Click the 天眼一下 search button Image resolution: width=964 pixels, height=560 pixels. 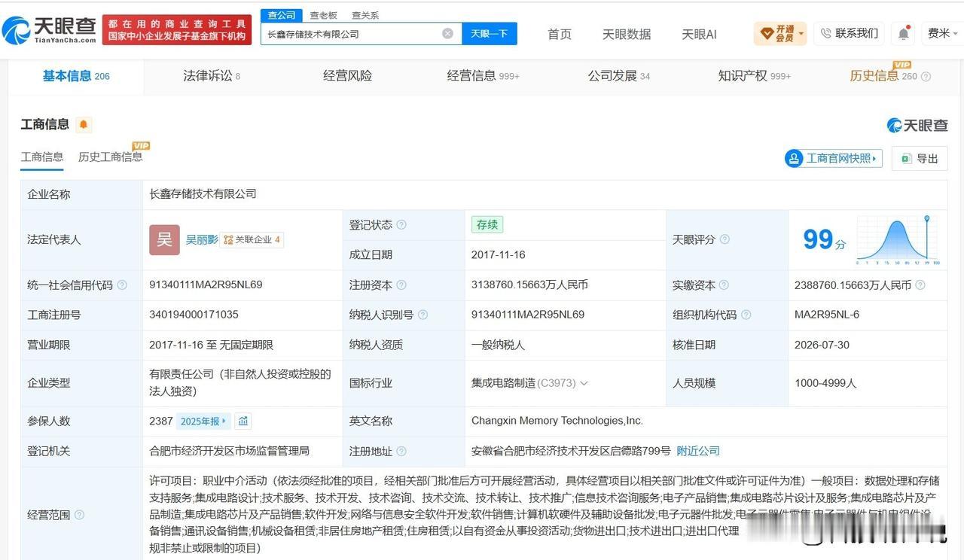click(490, 33)
